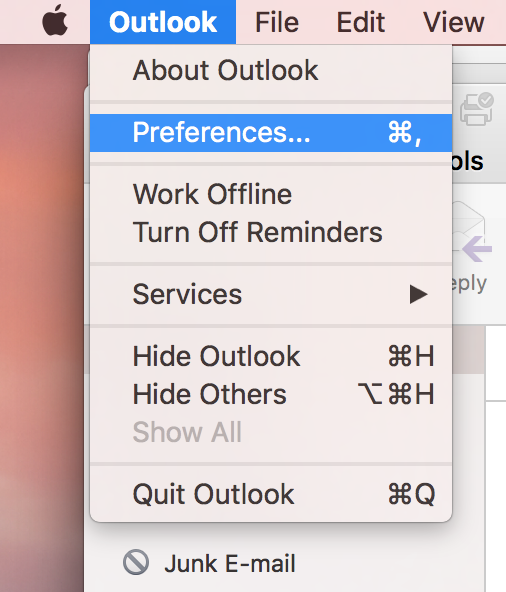Click the print icon in toolbar

point(477,109)
